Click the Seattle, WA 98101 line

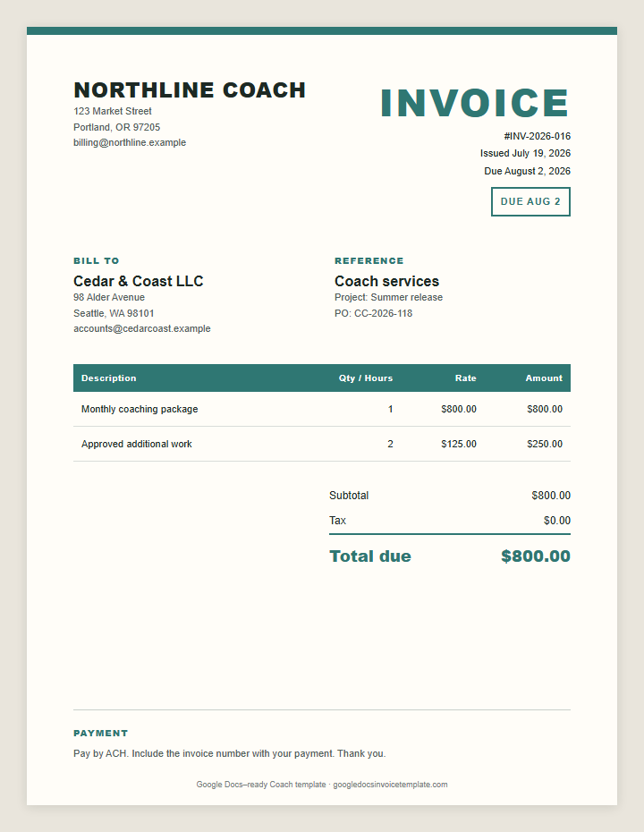point(114,313)
